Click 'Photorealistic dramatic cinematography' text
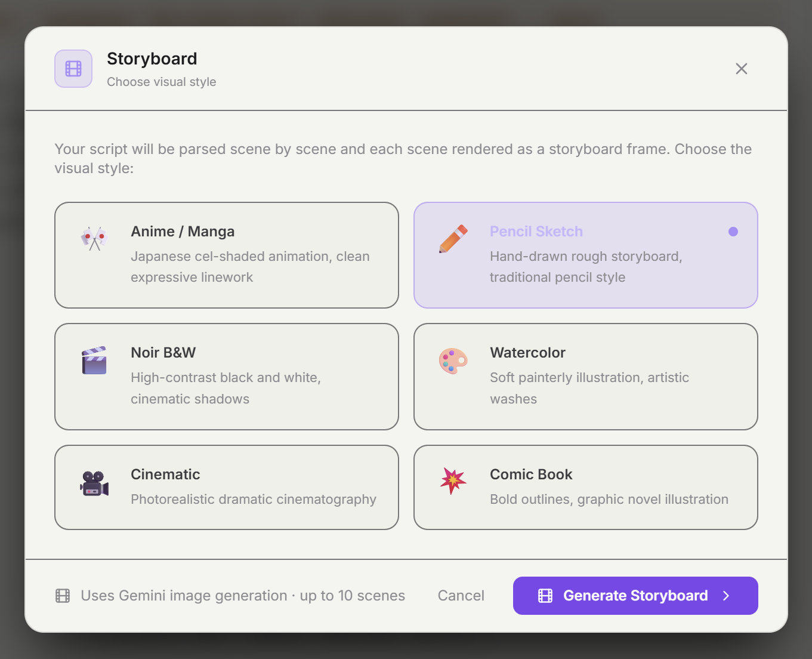 254,500
